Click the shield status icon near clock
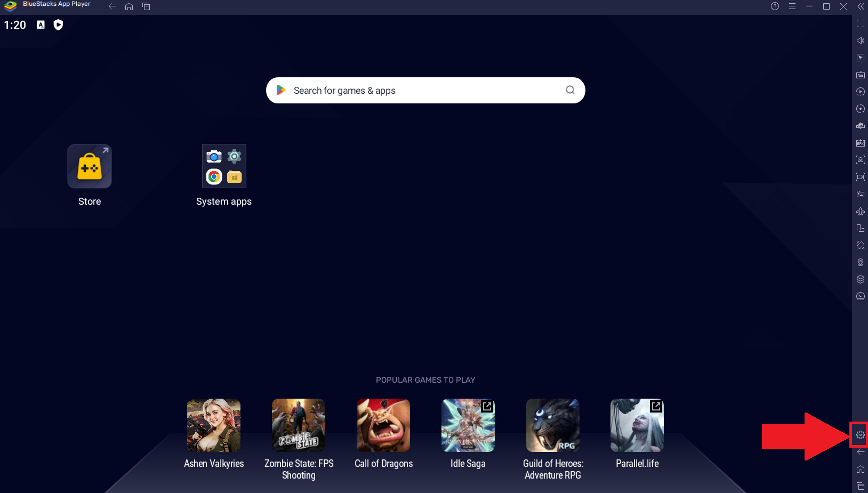Viewport: 868px width, 493px height. (58, 25)
